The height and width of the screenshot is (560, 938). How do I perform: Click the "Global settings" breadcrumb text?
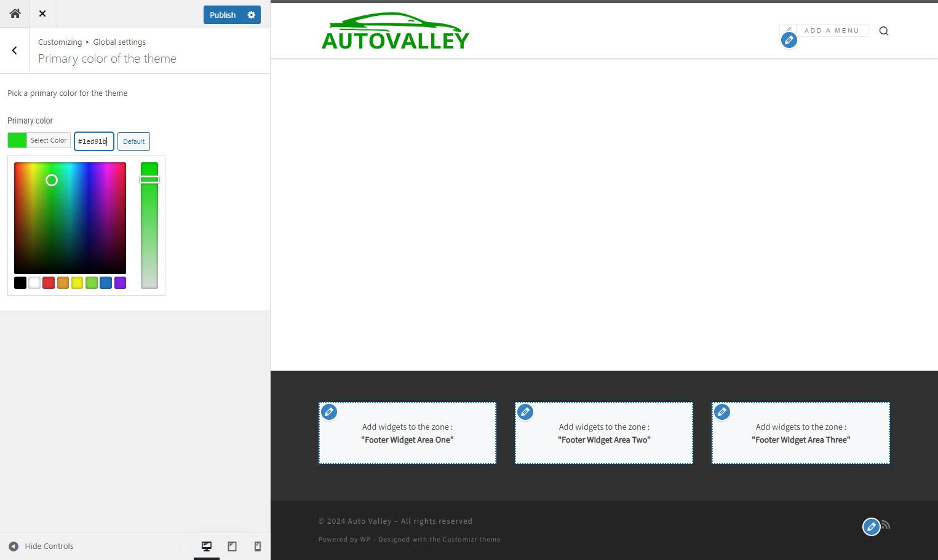coord(119,42)
